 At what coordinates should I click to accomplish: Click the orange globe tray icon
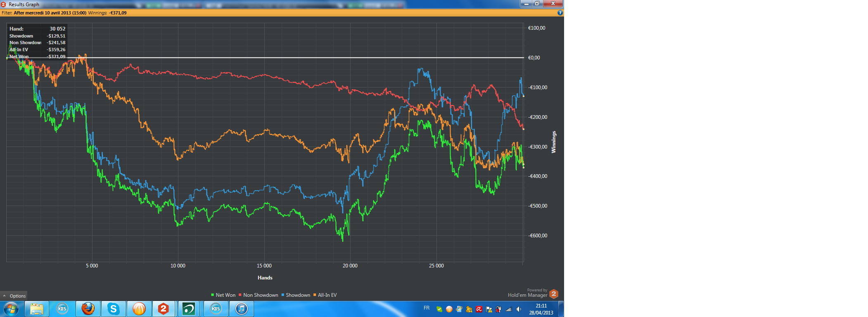pyautogui.click(x=449, y=309)
